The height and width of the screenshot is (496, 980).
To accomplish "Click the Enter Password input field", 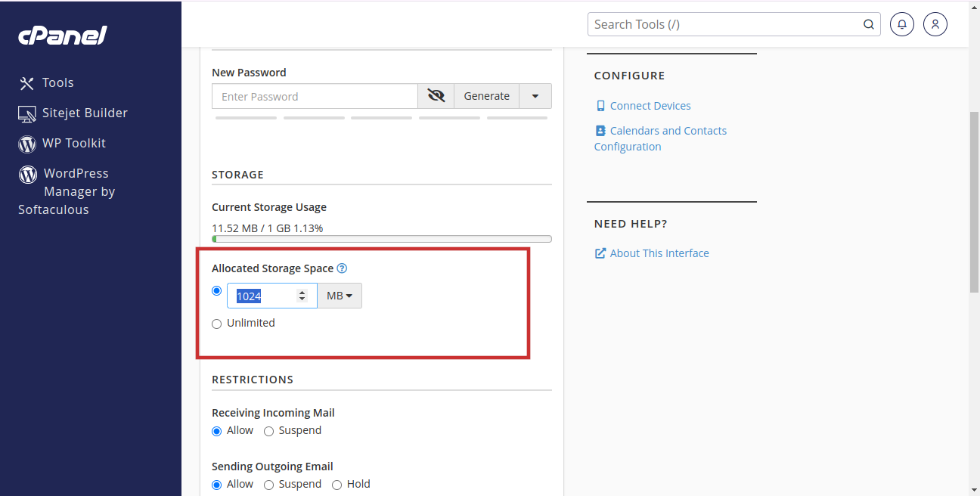I will pyautogui.click(x=315, y=96).
